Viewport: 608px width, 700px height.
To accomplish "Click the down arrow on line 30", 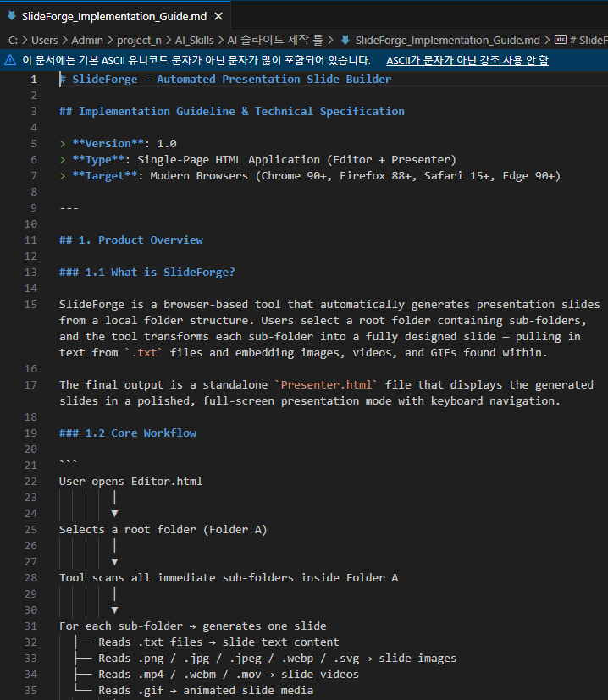I will (x=114, y=609).
